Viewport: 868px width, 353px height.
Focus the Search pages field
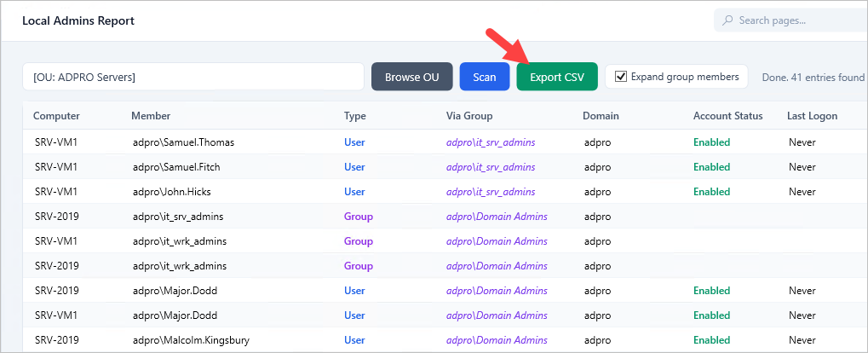pos(791,20)
